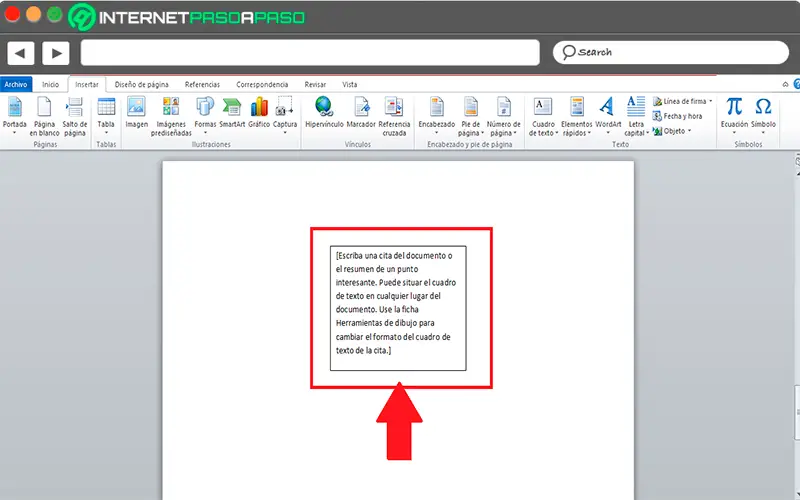Image resolution: width=800 pixels, height=500 pixels.
Task: Open the Tabla insert tool
Action: click(x=106, y=115)
